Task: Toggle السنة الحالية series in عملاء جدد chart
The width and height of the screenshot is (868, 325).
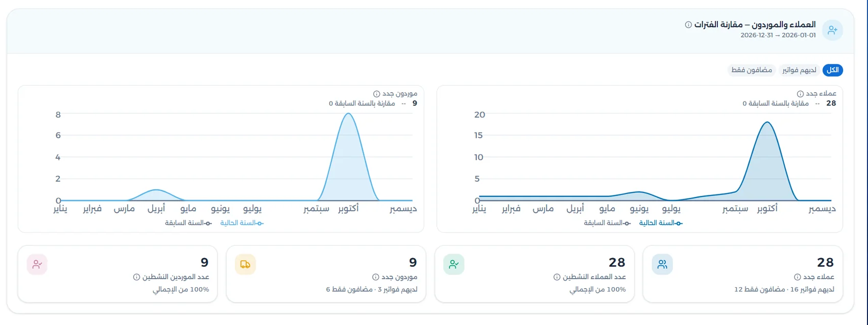Action: coord(661,223)
